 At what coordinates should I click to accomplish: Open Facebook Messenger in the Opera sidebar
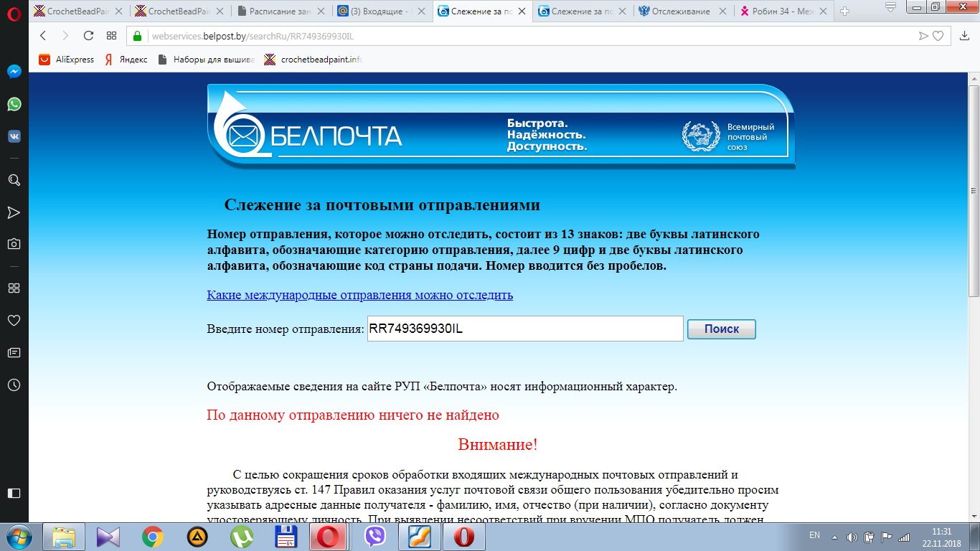click(14, 72)
